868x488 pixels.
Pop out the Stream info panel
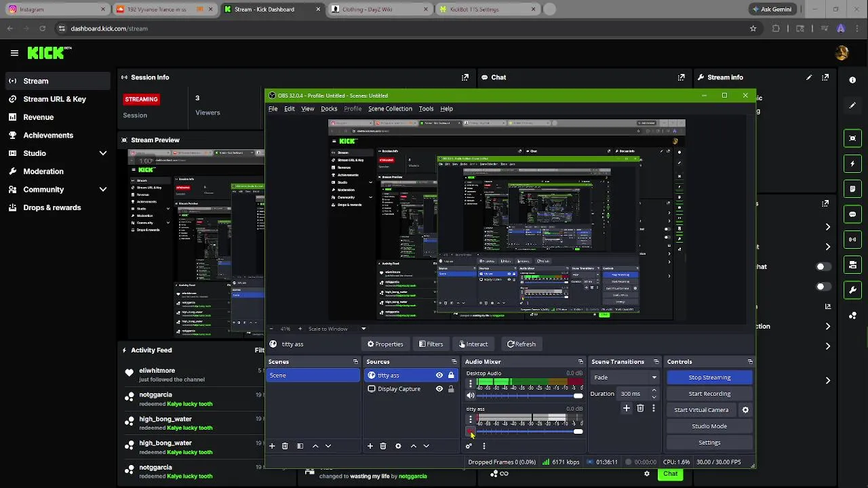(825, 77)
